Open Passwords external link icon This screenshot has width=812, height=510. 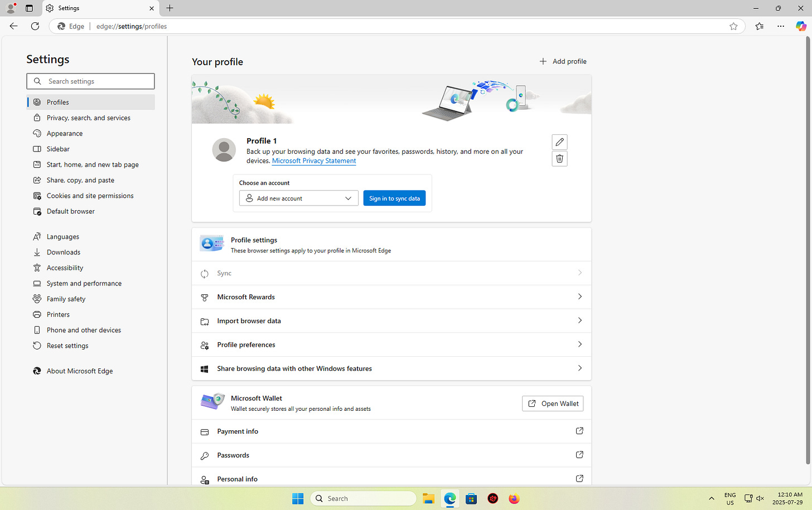579,455
